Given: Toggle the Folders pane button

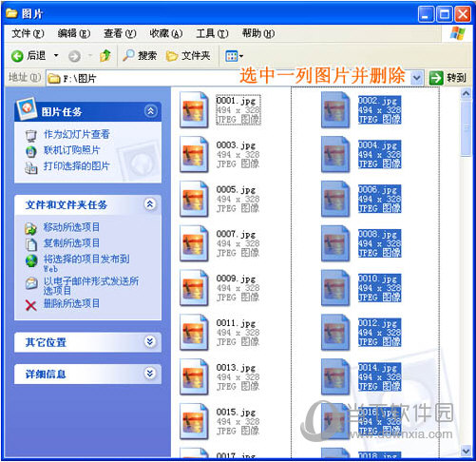Looking at the screenshot, I should click(188, 56).
